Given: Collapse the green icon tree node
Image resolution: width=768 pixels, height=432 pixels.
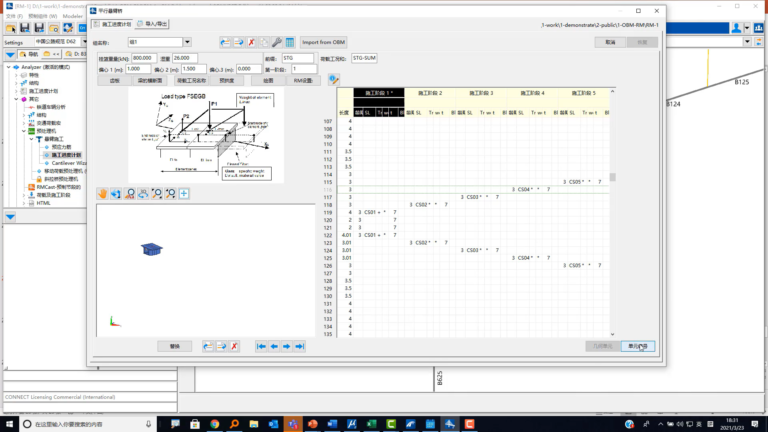Looking at the screenshot, I should [x=24, y=131].
